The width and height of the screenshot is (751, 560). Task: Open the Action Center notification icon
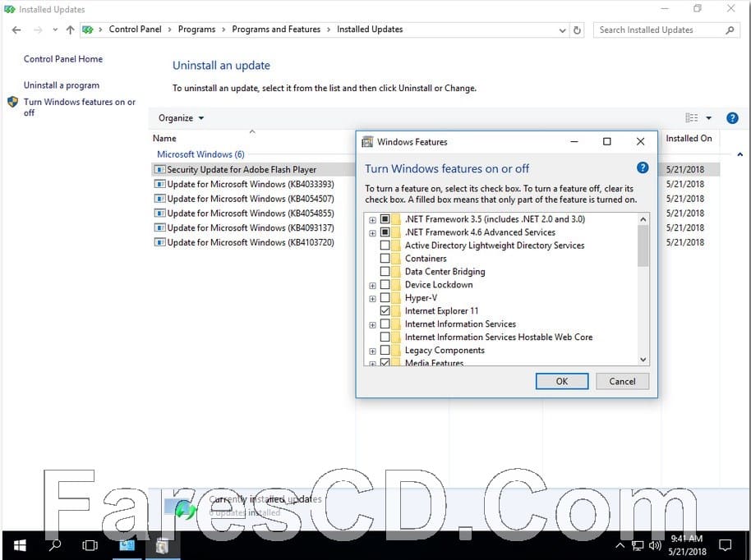726,545
